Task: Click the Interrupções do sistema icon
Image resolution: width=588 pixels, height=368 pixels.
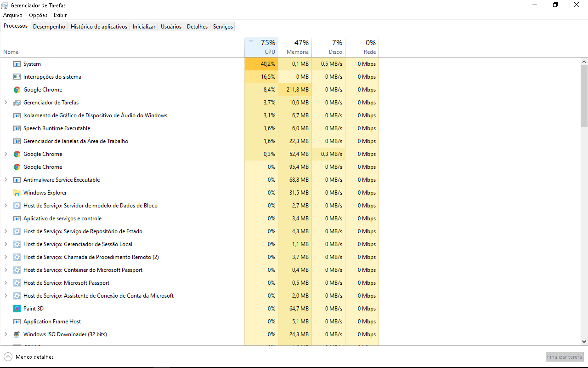Action: click(x=17, y=77)
